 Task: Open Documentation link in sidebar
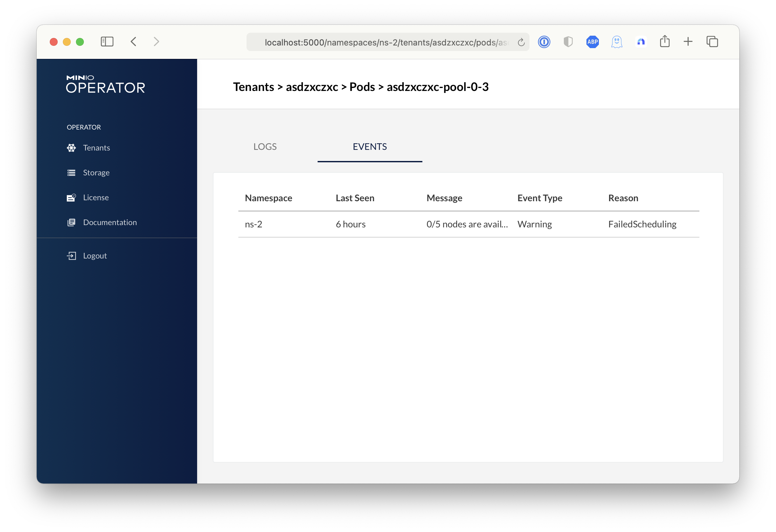tap(110, 222)
